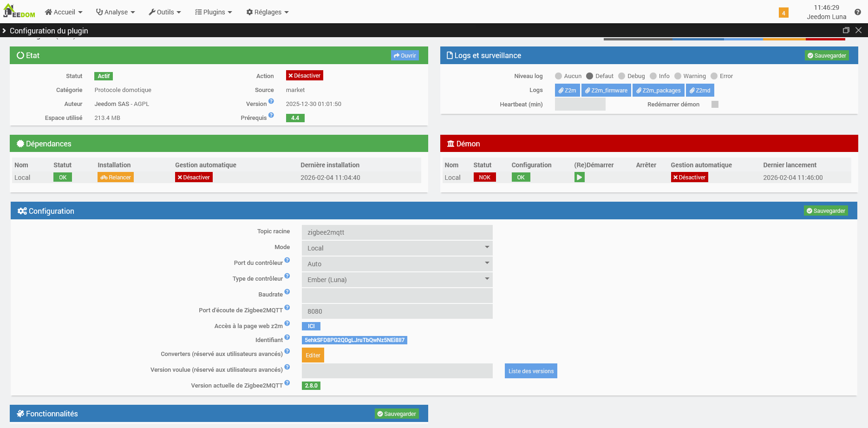
Task: Save the Logs et surveillance settings
Action: 827,55
